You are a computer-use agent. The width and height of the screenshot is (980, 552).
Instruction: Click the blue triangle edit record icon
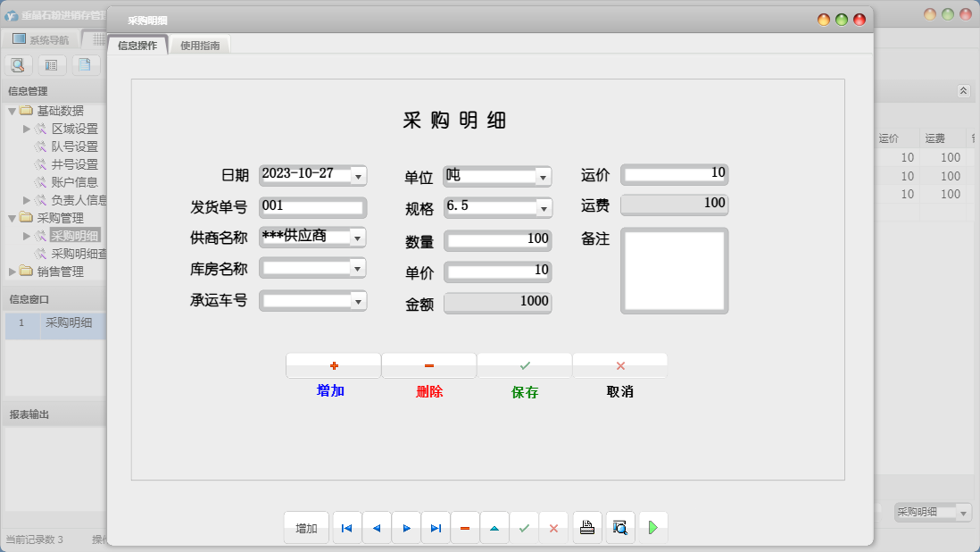pos(494,528)
